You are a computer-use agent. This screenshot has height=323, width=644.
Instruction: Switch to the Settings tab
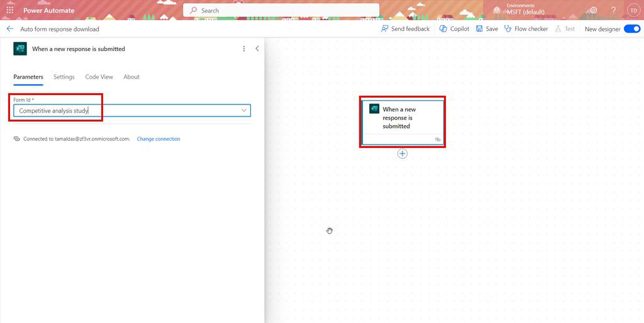[x=64, y=77]
